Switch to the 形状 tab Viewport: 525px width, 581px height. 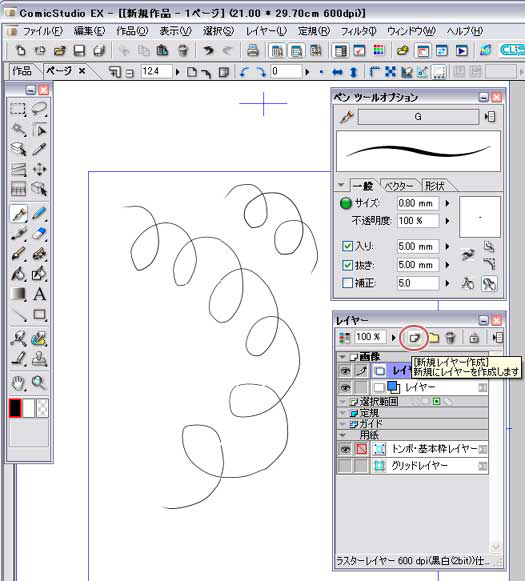coord(435,186)
